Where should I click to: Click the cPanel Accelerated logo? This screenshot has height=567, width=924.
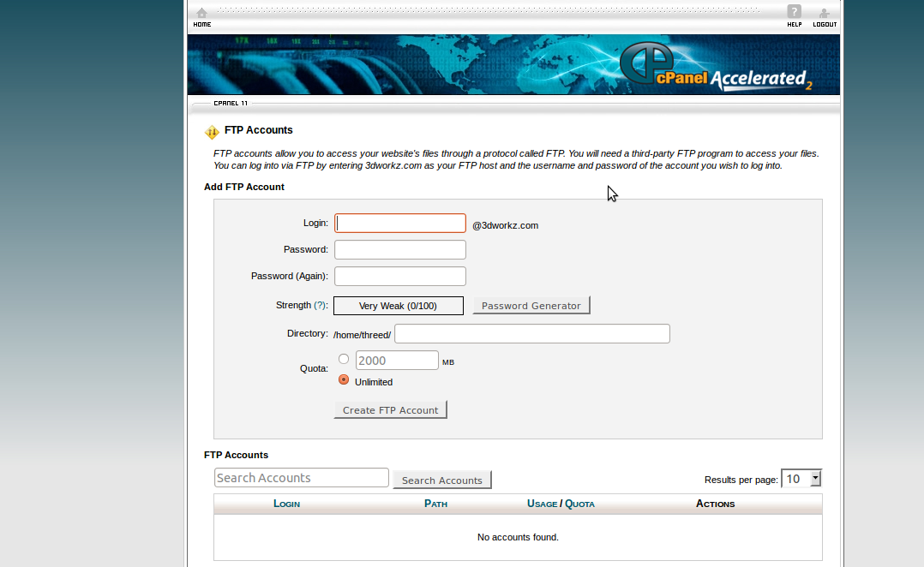point(715,67)
